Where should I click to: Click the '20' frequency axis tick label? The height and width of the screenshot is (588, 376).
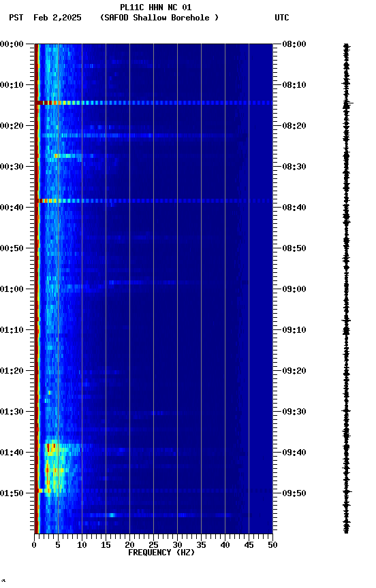(x=129, y=545)
